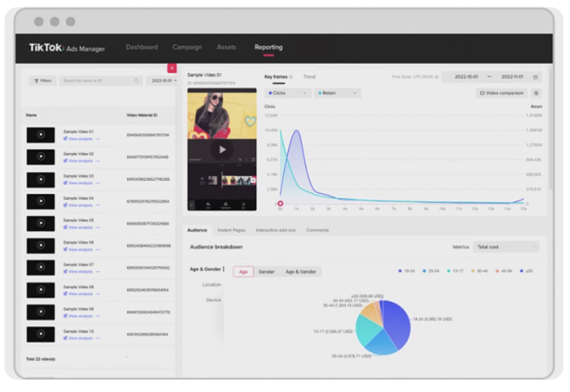Screen dimensions: 570x392
Task: Click the play icon on Sample Video 03 thumbnail
Action: click(x=41, y=179)
